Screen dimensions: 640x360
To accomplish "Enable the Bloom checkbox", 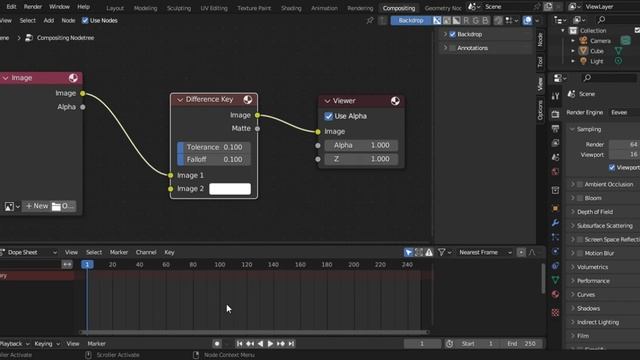I will pos(580,198).
